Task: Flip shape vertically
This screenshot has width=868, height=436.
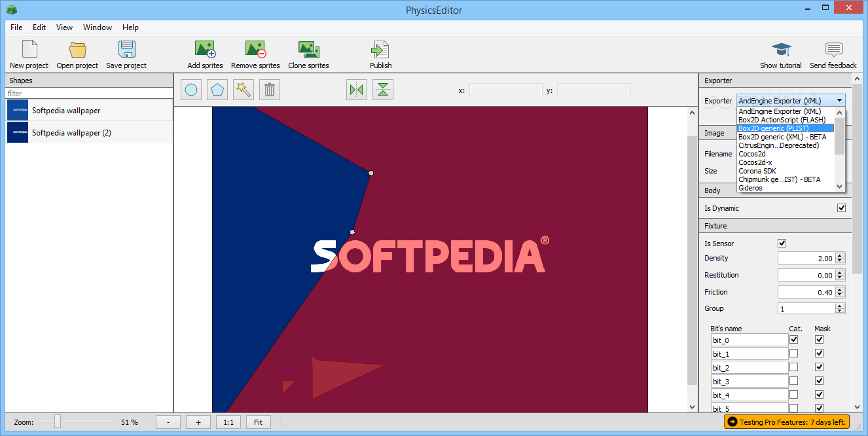Action: coord(383,90)
